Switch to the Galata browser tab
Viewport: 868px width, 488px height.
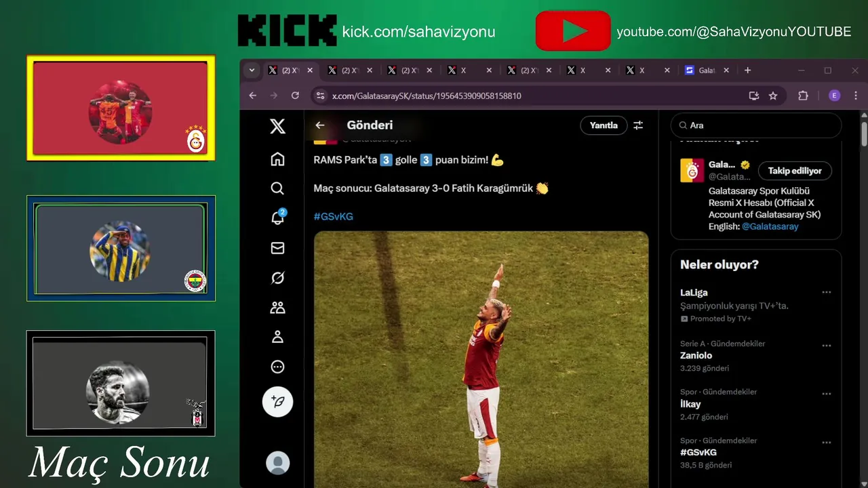(707, 70)
